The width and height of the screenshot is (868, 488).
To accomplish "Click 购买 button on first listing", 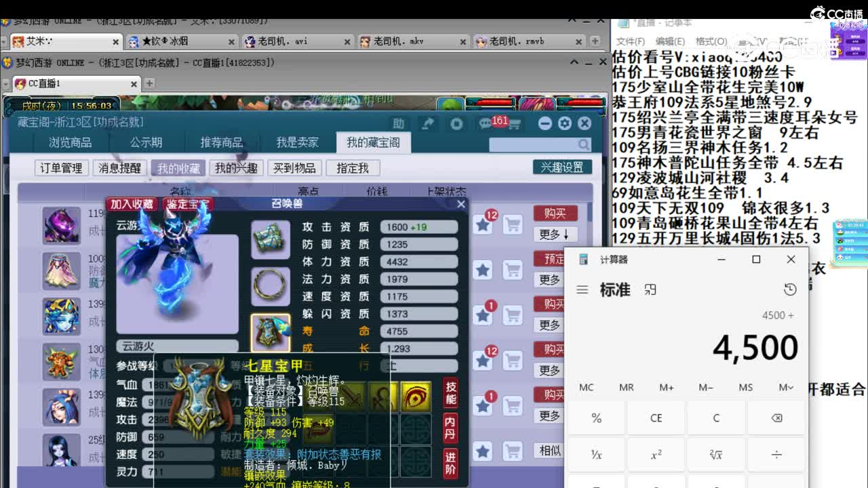I will [555, 213].
